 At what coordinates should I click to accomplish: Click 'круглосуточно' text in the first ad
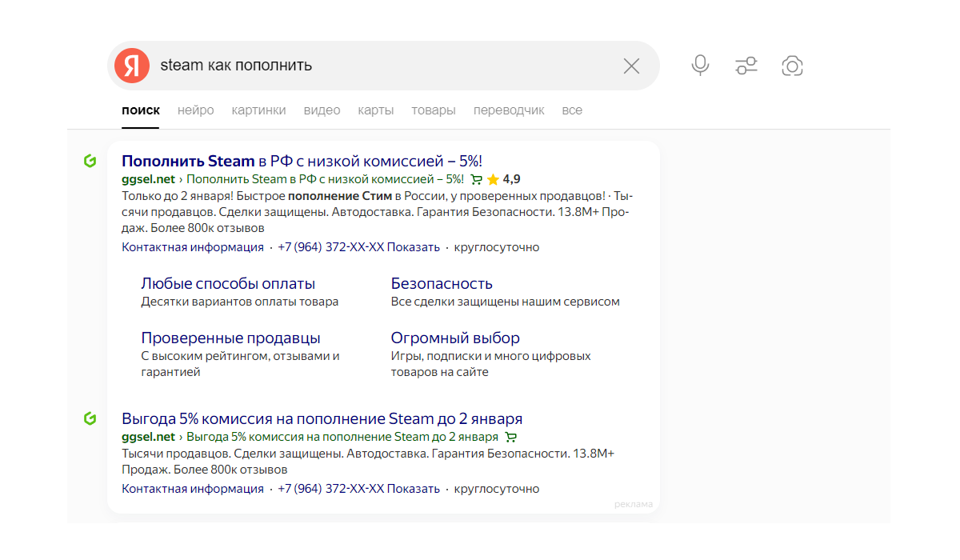point(497,247)
